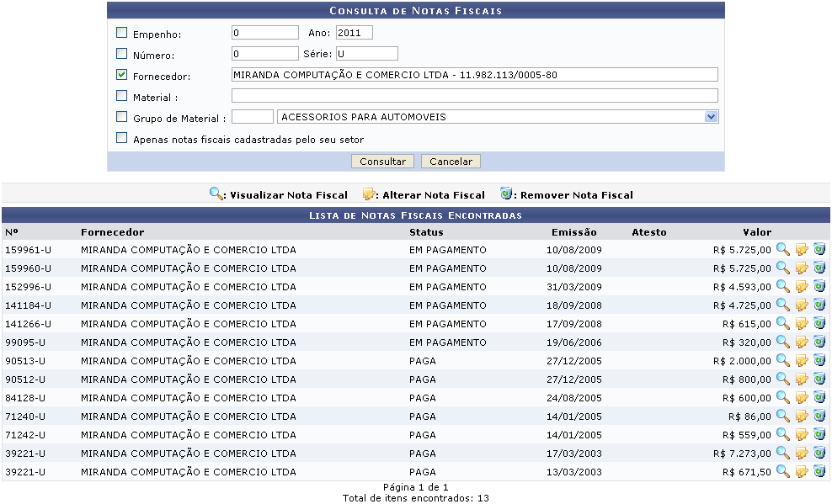Remove nota fiscal 84128-U
This screenshot has width=832, height=504.
[819, 397]
